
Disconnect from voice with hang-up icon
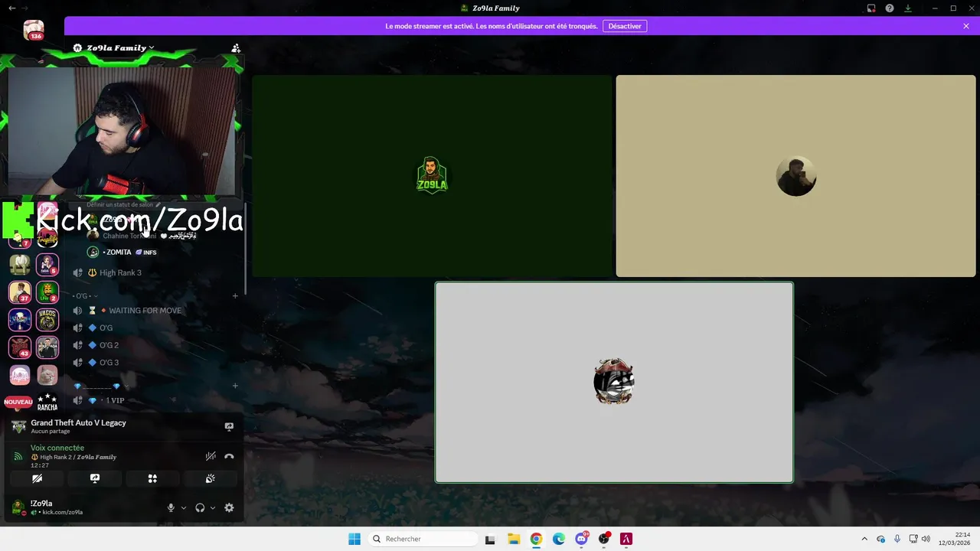(229, 456)
